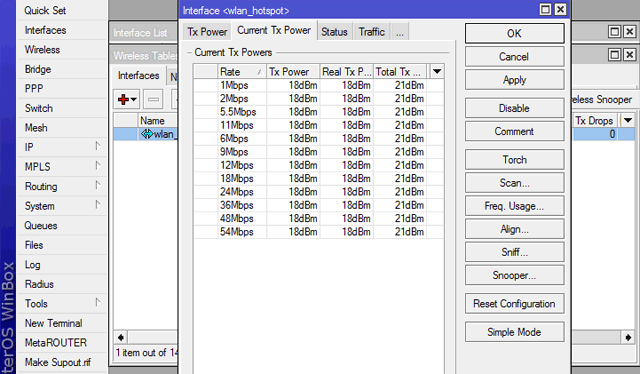Image resolution: width=640 pixels, height=374 pixels.
Task: Select Interfaces tab in Wireless Tables
Action: tap(138, 76)
